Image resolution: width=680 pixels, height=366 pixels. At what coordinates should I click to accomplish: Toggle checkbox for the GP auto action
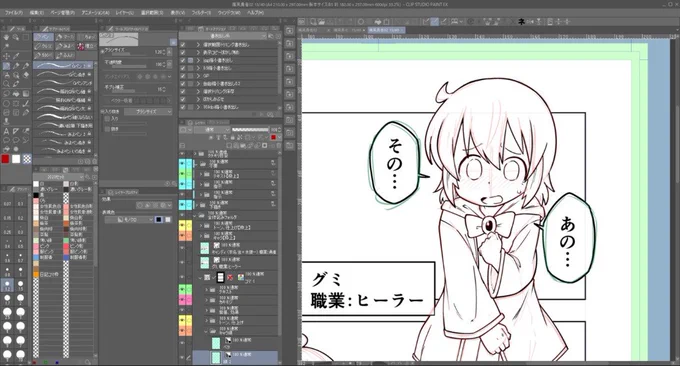(183, 76)
